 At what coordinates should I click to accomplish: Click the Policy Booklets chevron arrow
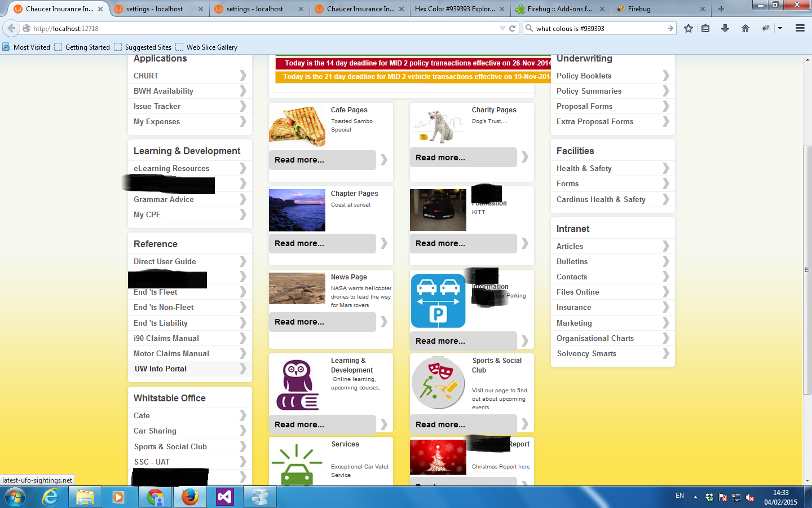(666, 76)
